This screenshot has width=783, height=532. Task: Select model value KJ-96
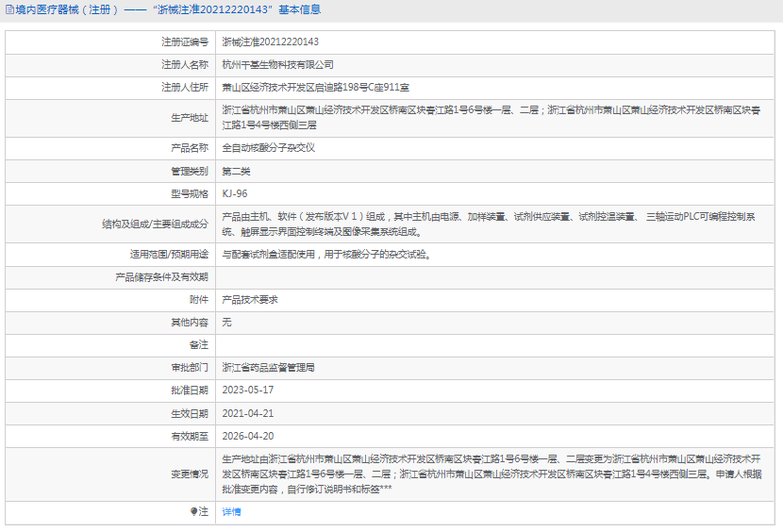pos(235,193)
